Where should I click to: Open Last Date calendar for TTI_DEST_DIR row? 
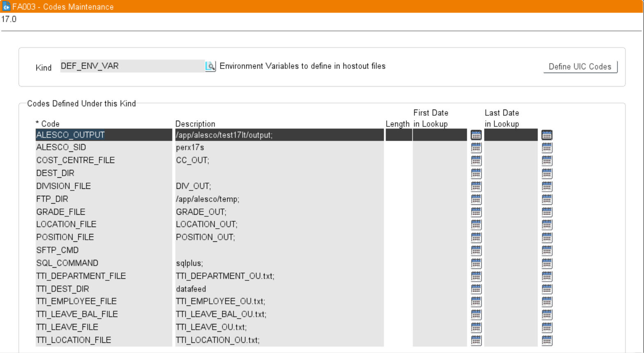click(x=547, y=289)
